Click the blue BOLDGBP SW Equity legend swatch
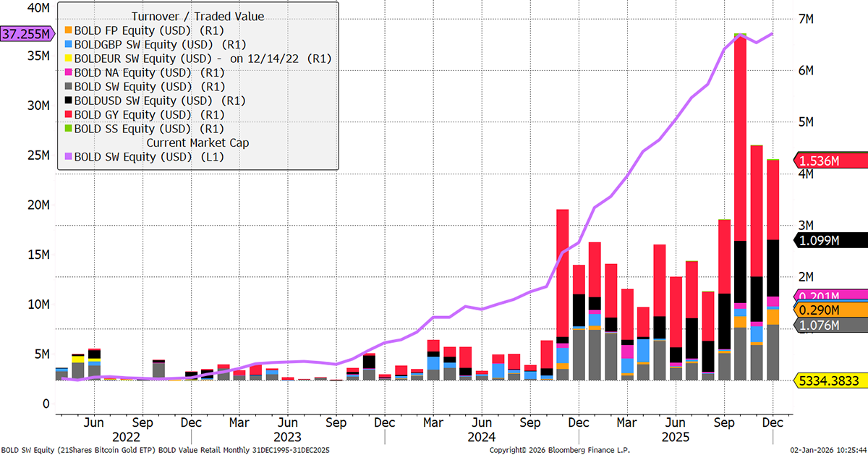The width and height of the screenshot is (868, 455). [68, 44]
